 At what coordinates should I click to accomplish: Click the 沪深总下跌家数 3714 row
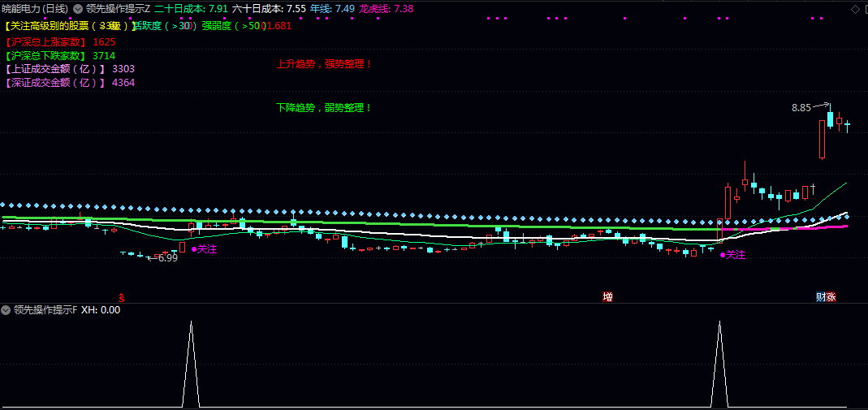coord(60,56)
